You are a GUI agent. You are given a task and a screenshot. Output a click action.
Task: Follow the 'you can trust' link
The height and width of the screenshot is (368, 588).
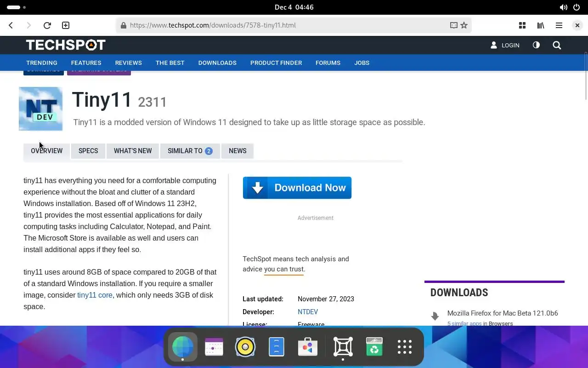pos(284,269)
